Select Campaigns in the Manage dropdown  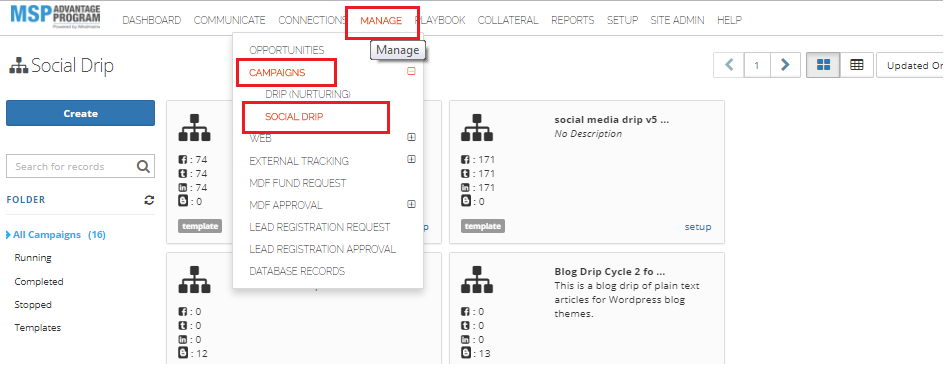tap(277, 73)
